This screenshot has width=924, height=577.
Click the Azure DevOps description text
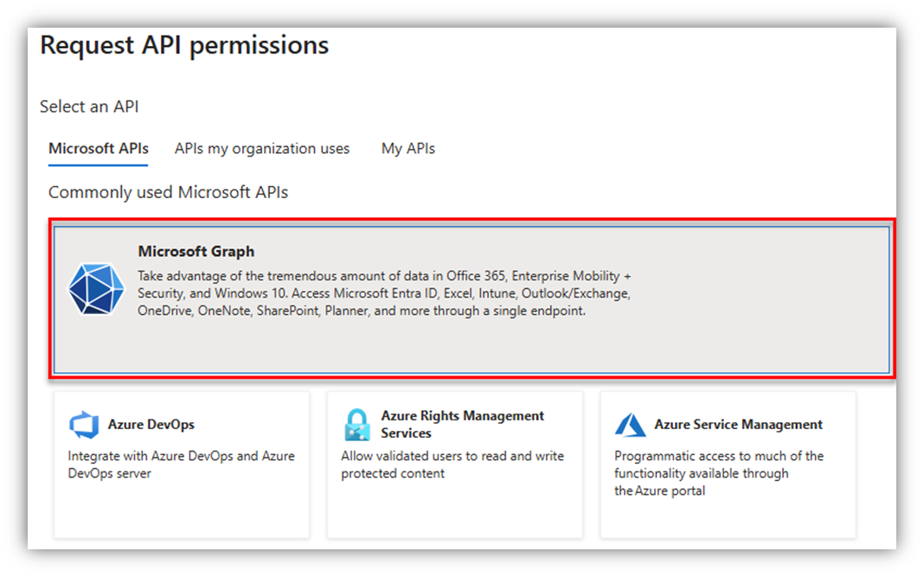click(x=181, y=465)
